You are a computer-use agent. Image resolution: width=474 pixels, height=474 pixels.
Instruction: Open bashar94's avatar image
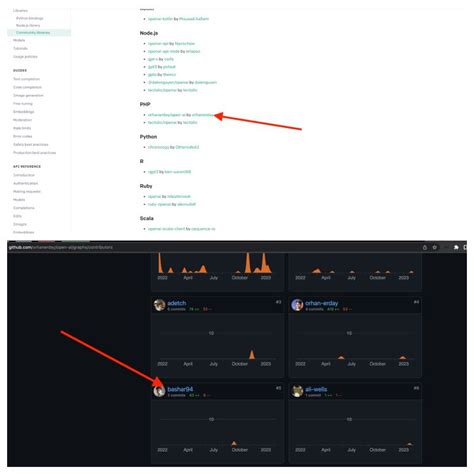[159, 391]
